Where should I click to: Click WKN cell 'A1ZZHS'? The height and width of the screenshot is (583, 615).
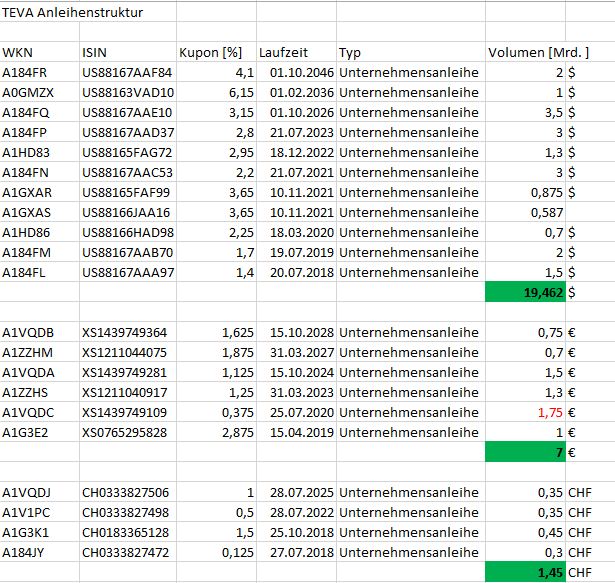(40, 392)
